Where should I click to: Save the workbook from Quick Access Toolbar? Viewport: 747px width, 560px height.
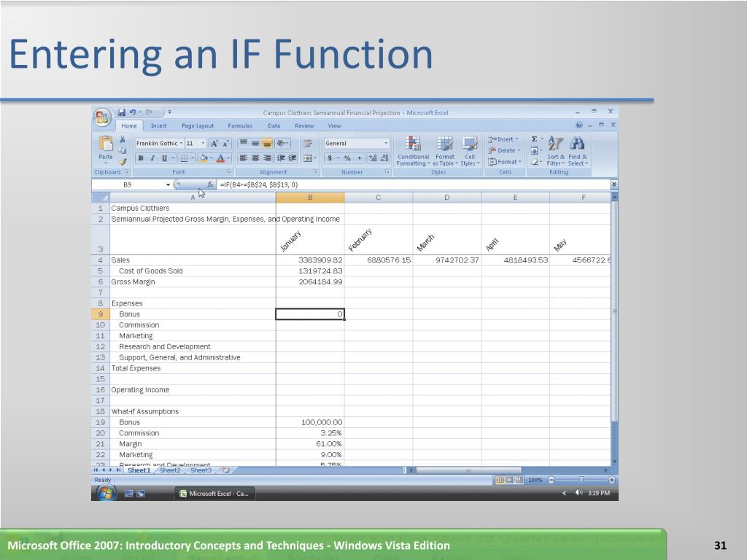[x=122, y=112]
